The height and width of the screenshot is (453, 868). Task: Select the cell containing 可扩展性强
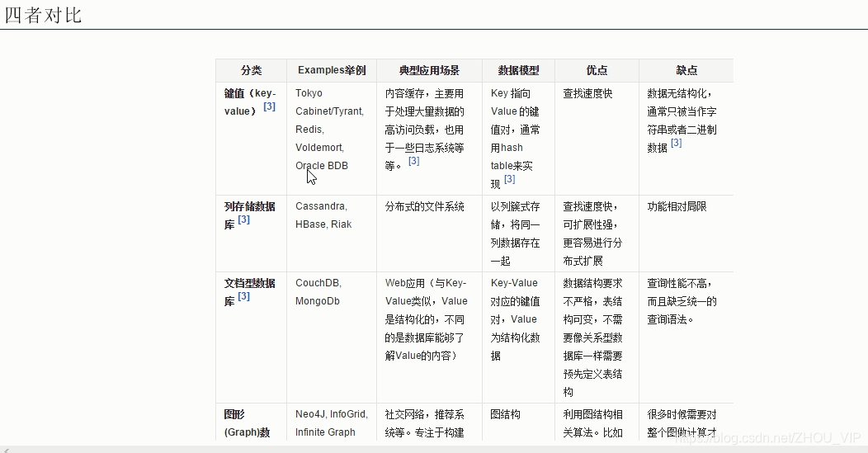(x=597, y=234)
